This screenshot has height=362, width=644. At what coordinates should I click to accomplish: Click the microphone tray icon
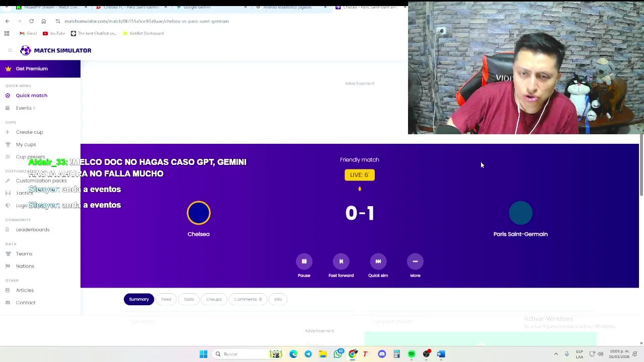click(567, 354)
